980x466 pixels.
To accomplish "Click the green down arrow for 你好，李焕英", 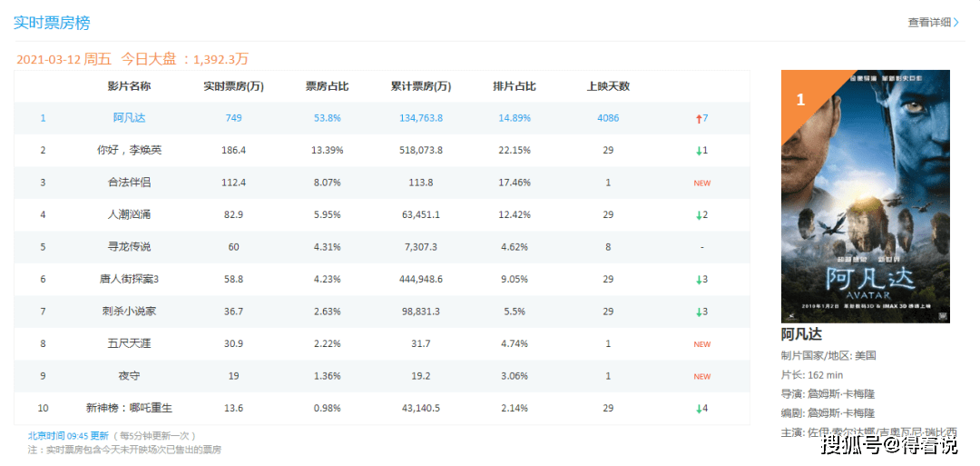I will coord(699,151).
